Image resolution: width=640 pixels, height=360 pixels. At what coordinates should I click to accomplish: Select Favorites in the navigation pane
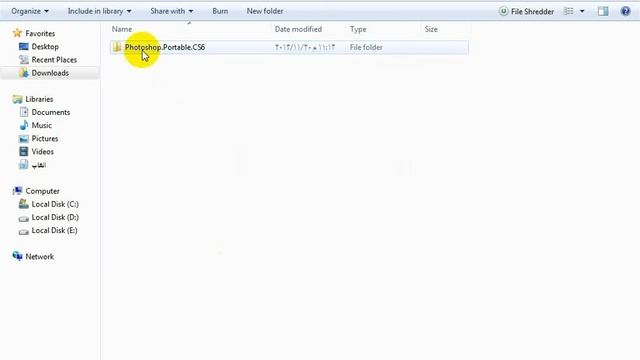coord(40,33)
